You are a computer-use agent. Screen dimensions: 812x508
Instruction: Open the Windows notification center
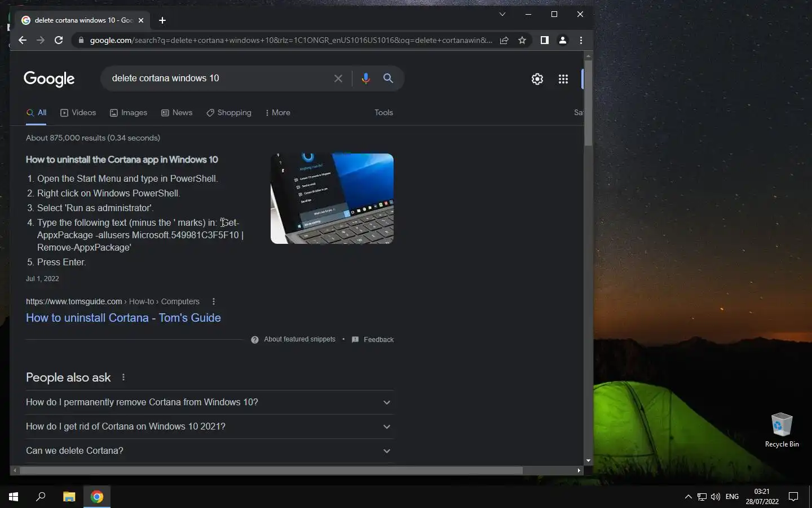click(x=793, y=497)
